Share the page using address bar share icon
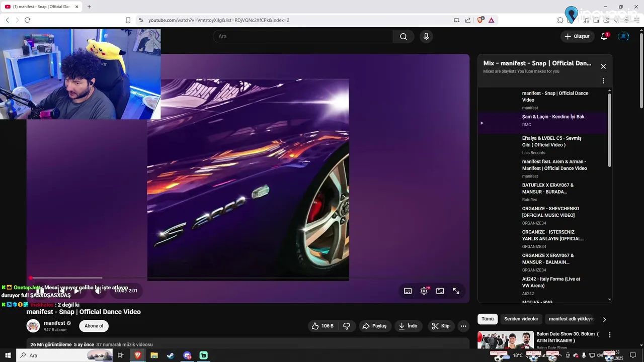The height and width of the screenshot is (362, 644). 468,20
